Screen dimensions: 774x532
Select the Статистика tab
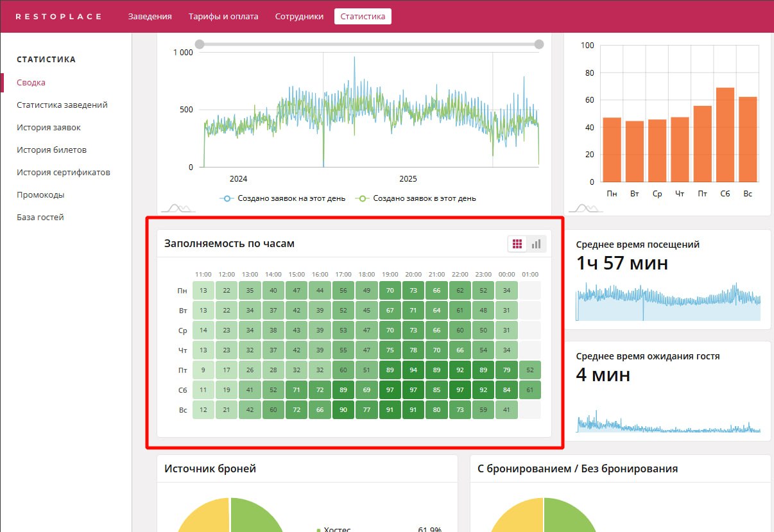[x=363, y=16]
